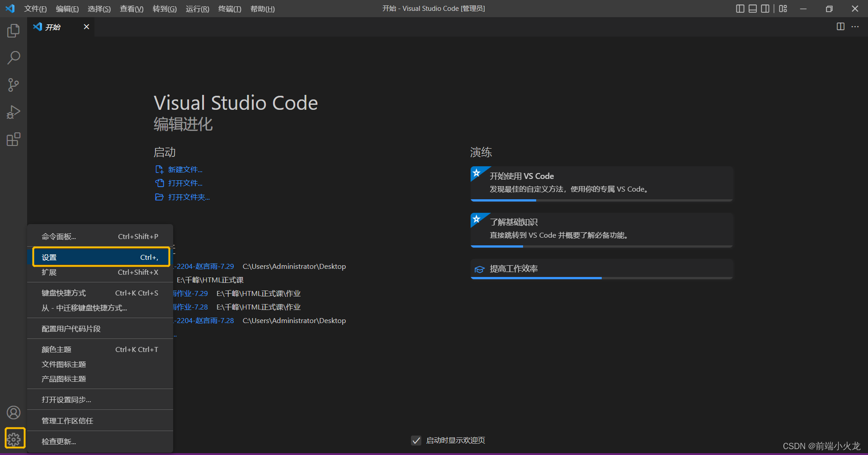Open the Run and Debug view icon

(14, 112)
